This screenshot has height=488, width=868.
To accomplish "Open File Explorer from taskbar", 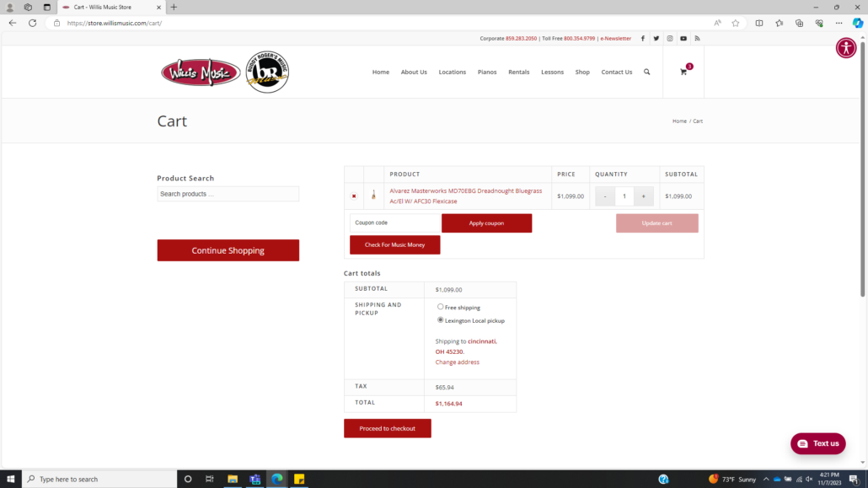I will coord(233,479).
